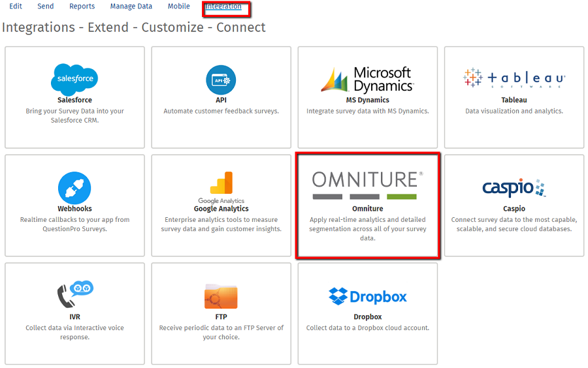588x368 pixels.
Task: Click the Dropbox card description text
Action: pos(367,328)
